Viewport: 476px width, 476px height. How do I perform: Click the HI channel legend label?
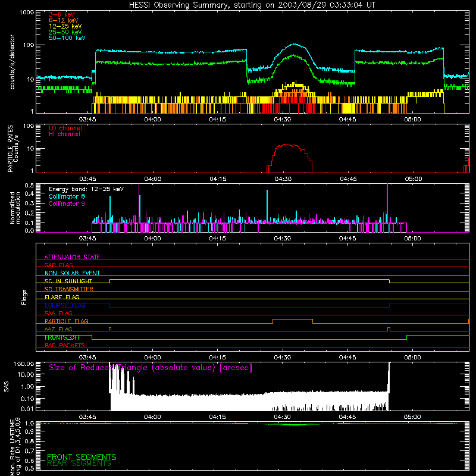tap(64, 134)
